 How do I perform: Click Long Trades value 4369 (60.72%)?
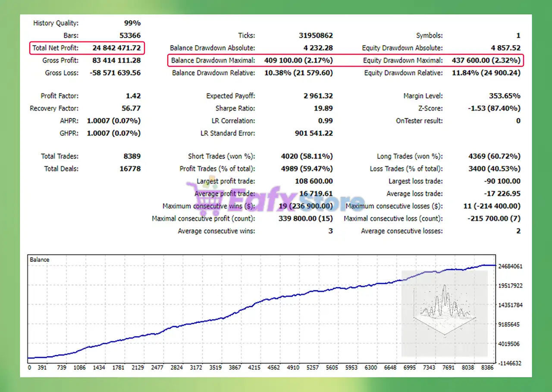(x=494, y=156)
